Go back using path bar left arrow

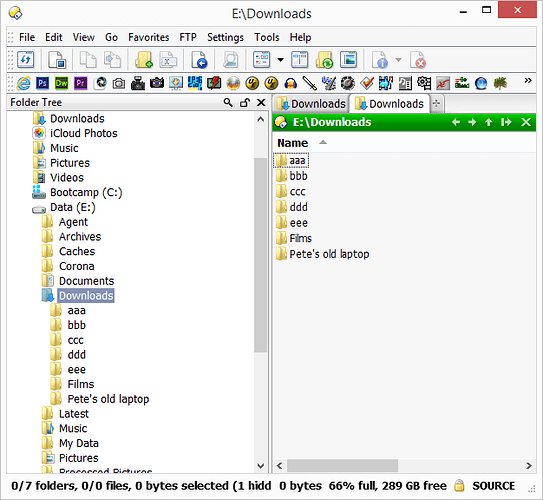click(x=456, y=122)
